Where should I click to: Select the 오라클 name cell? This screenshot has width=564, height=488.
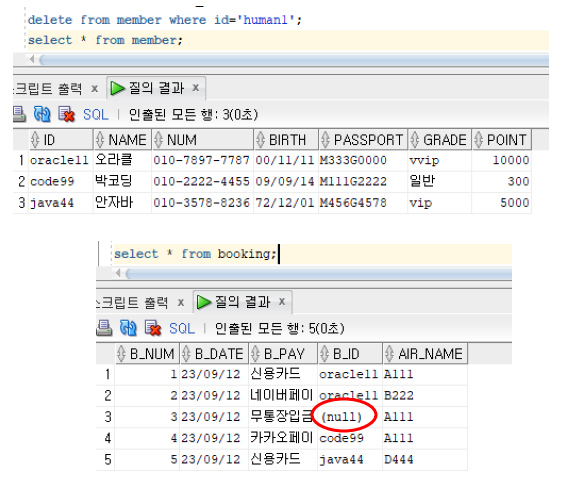click(122, 160)
